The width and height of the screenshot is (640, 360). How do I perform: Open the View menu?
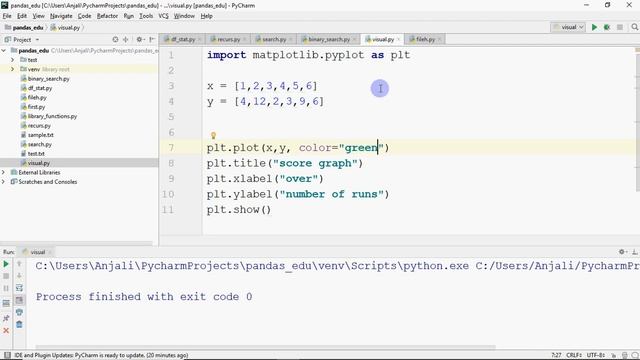coord(38,16)
